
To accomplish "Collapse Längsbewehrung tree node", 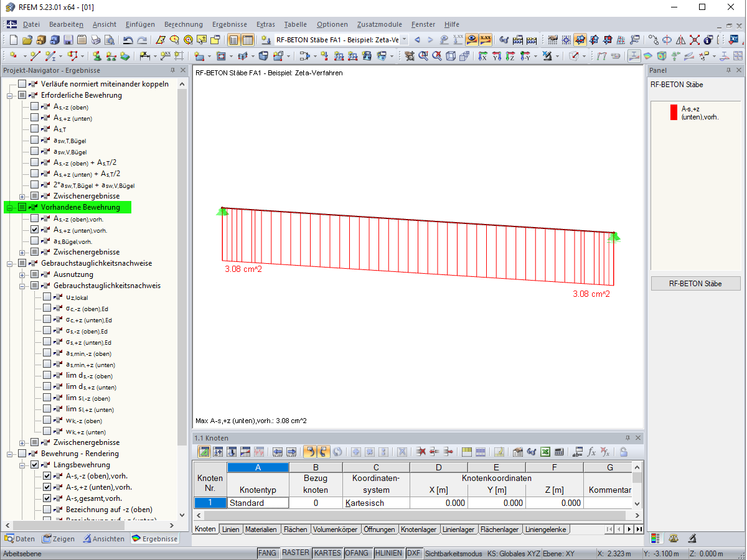I will [22, 465].
